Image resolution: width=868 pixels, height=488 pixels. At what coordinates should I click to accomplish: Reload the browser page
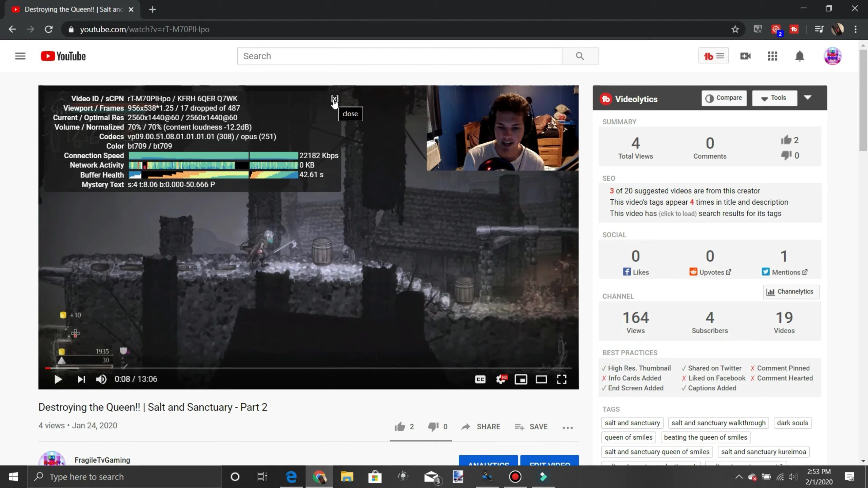tap(48, 29)
